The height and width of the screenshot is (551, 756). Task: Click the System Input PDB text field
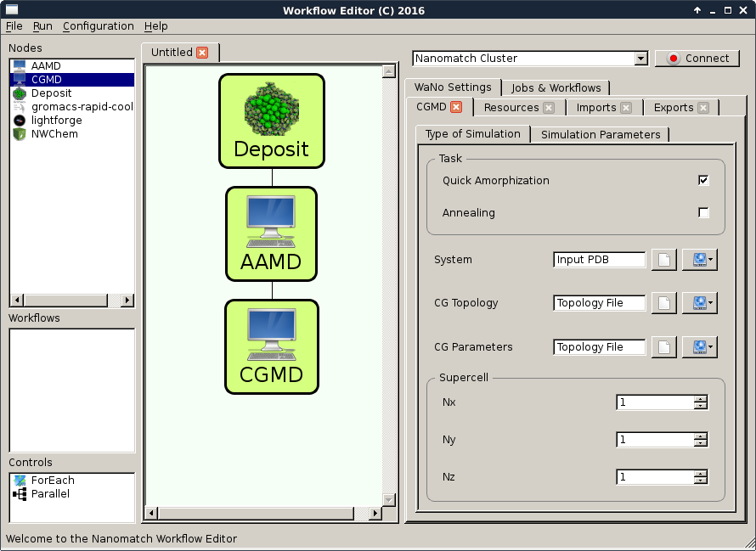tap(599, 260)
